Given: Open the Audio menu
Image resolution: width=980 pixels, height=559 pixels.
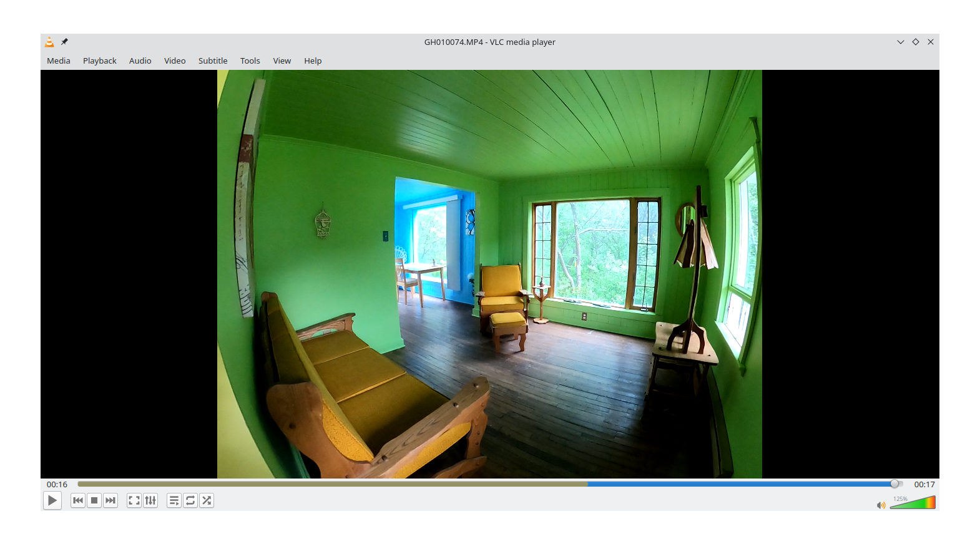Looking at the screenshot, I should click(x=140, y=61).
